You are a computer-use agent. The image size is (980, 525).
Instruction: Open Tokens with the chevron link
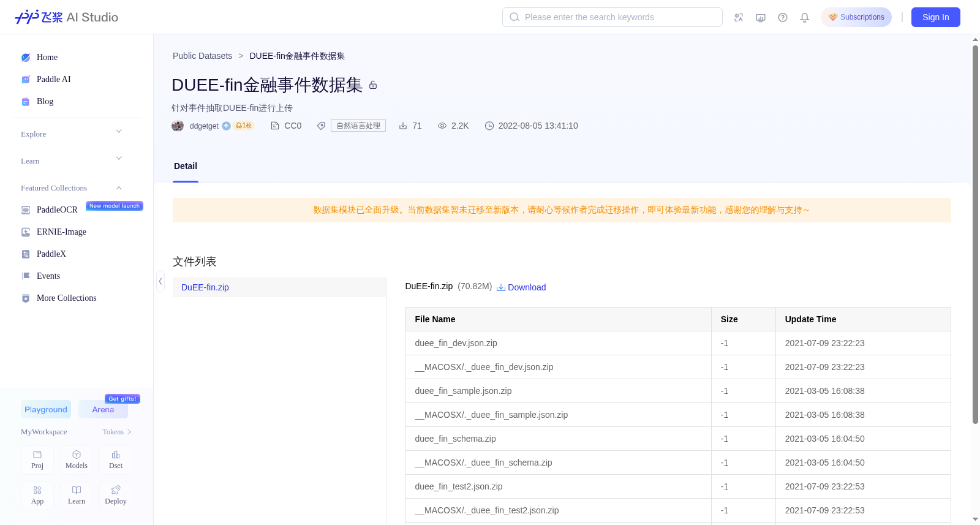[x=117, y=432]
